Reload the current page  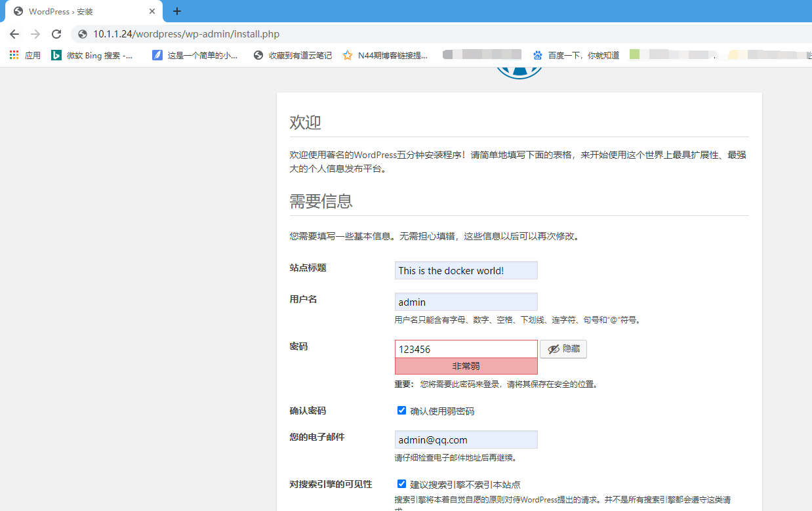click(x=56, y=34)
